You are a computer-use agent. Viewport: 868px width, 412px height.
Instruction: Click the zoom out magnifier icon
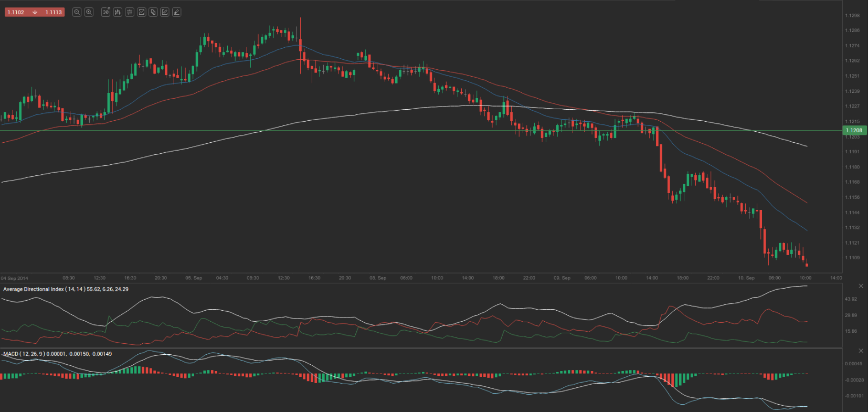tap(77, 12)
